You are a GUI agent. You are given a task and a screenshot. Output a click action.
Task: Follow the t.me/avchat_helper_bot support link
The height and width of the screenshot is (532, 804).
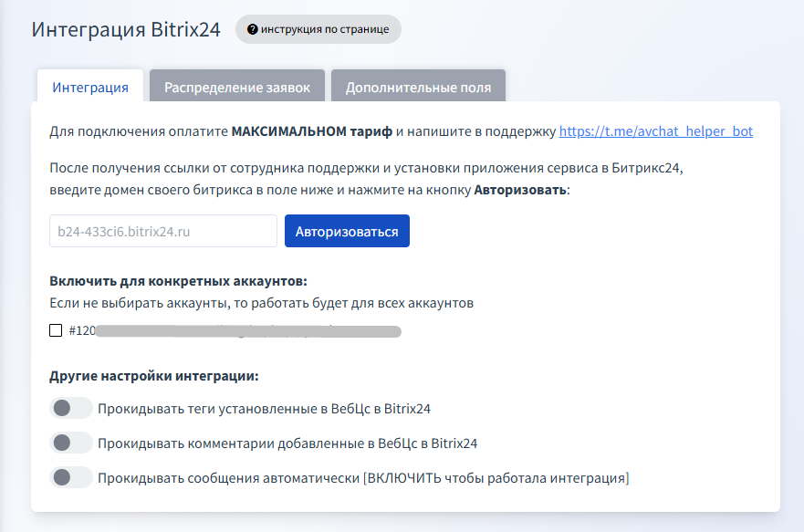655,131
